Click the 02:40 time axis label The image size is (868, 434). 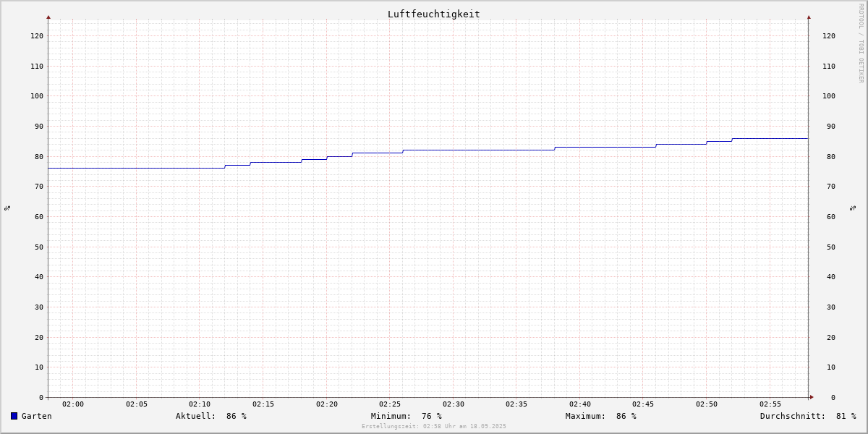tap(580, 404)
